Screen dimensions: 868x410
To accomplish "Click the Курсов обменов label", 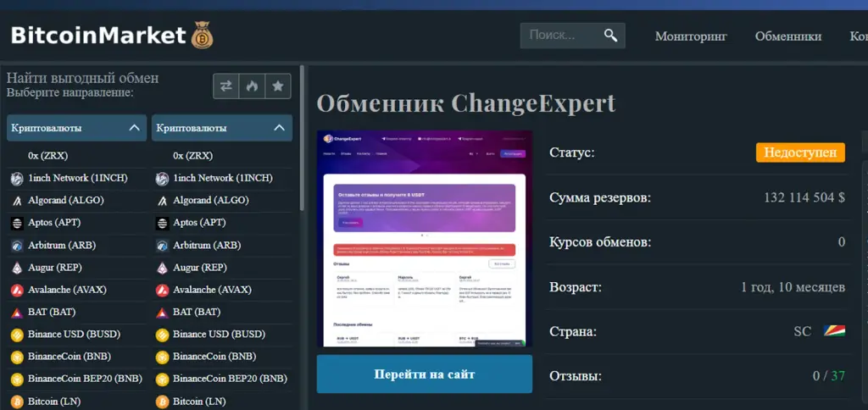I will click(600, 243).
